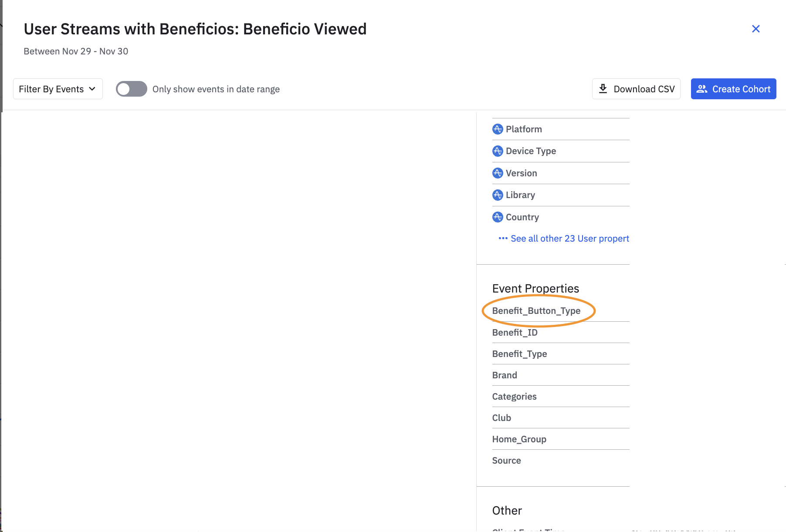Click the three-dots icon before See all
This screenshot has height=532, width=786.
pos(503,239)
